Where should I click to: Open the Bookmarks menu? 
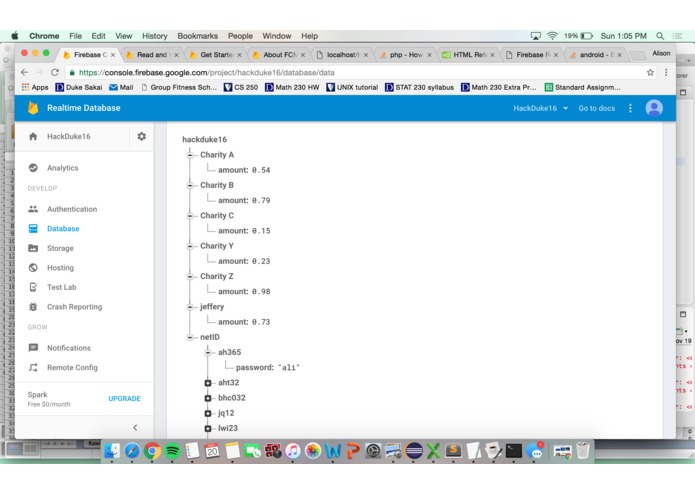(198, 36)
